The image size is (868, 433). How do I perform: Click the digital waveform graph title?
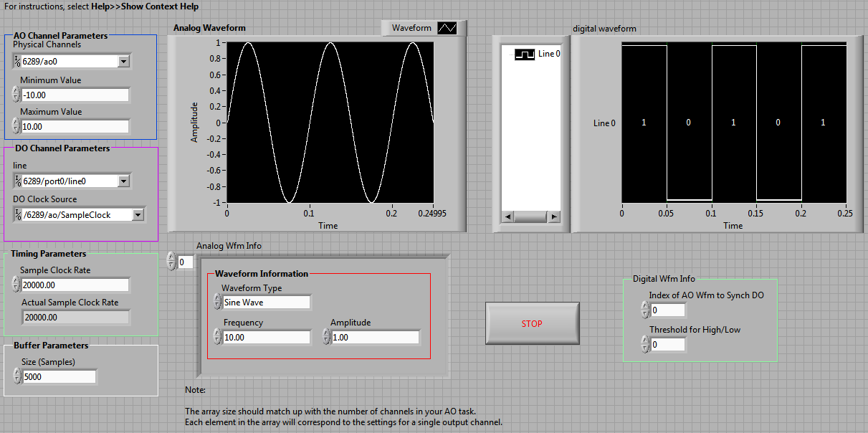click(604, 29)
